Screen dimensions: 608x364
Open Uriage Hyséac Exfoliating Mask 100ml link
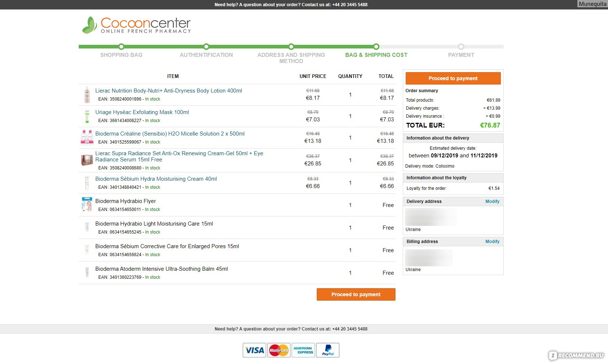pyautogui.click(x=142, y=112)
